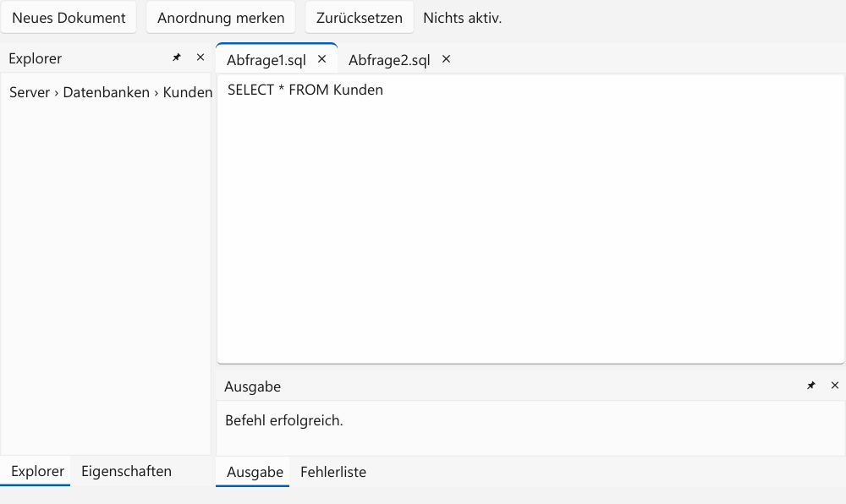Pin the Explorer panel
The width and height of the screenshot is (846, 504).
(177, 58)
